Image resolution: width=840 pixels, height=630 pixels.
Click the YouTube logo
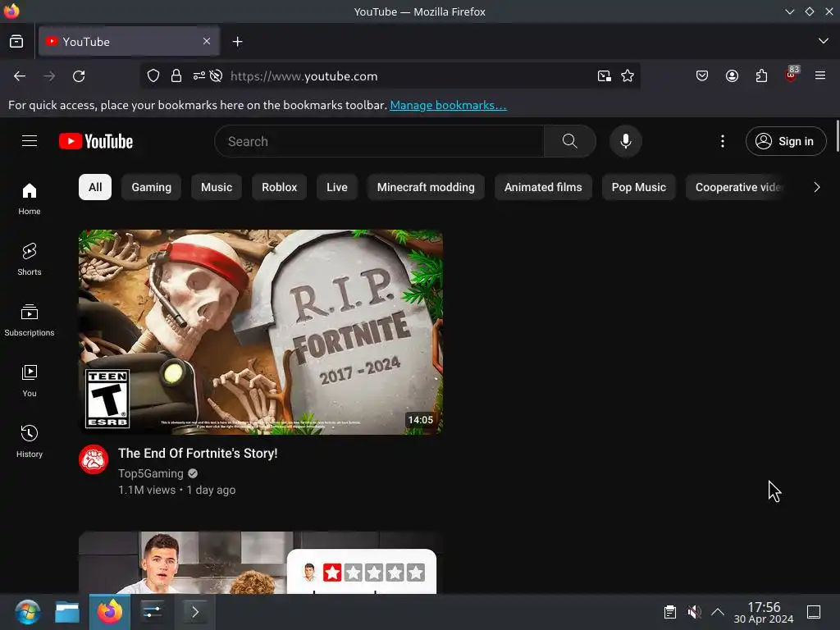point(96,141)
